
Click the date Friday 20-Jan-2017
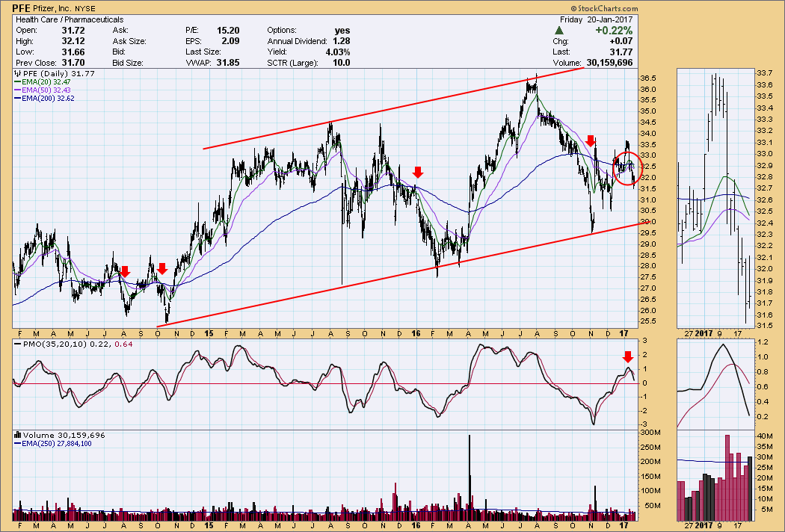pyautogui.click(x=597, y=19)
